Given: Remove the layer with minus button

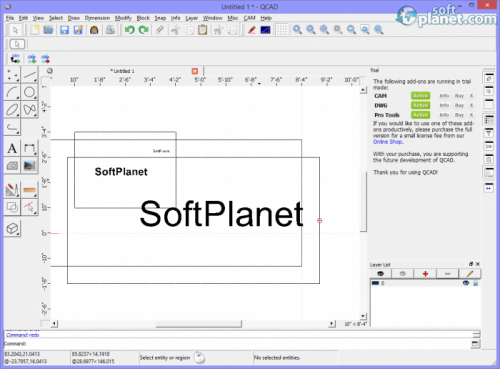Looking at the screenshot, I should point(448,274).
